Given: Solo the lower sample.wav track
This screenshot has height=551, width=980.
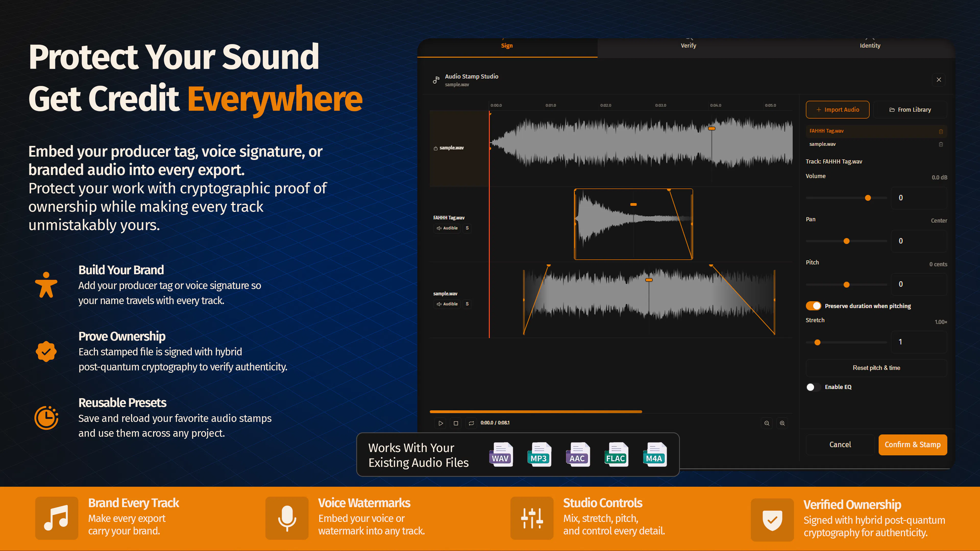Looking at the screenshot, I should 467,304.
